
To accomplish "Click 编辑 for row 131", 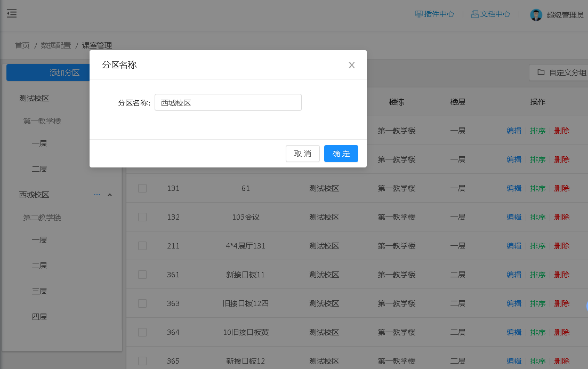I will point(514,188).
